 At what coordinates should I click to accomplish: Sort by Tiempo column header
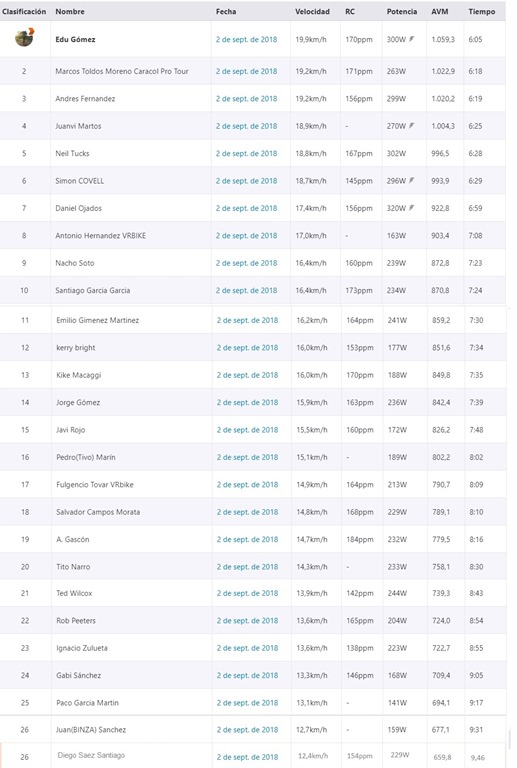pos(482,11)
